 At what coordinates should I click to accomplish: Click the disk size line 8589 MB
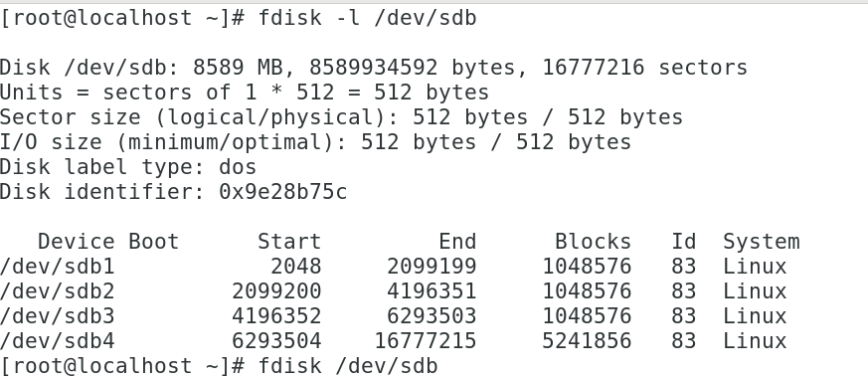374,68
